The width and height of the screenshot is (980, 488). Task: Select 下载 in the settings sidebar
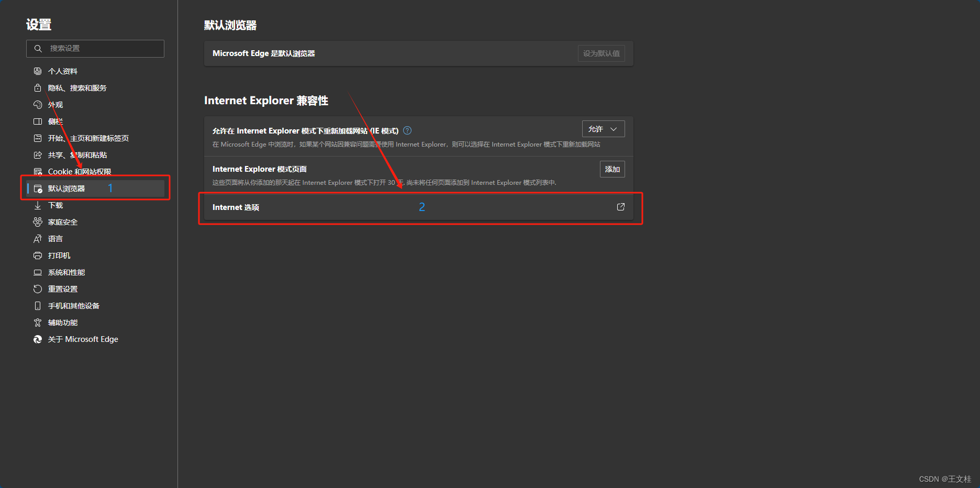95,205
